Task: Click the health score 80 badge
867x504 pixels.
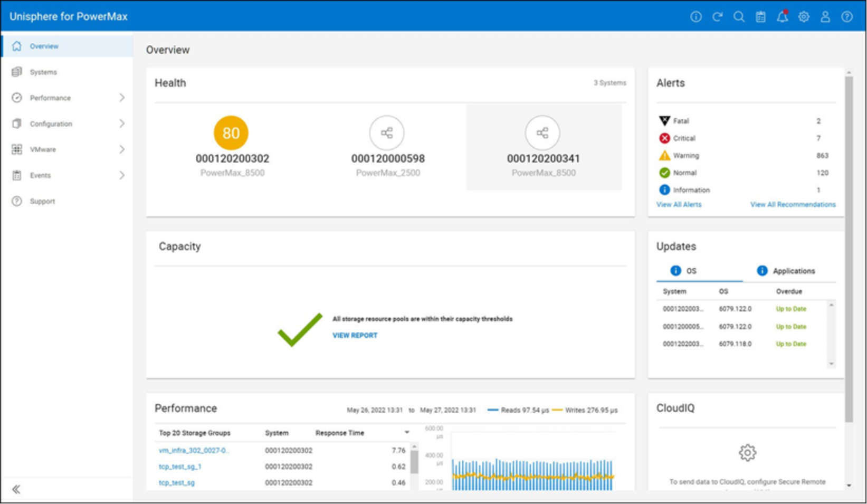Action: click(231, 133)
